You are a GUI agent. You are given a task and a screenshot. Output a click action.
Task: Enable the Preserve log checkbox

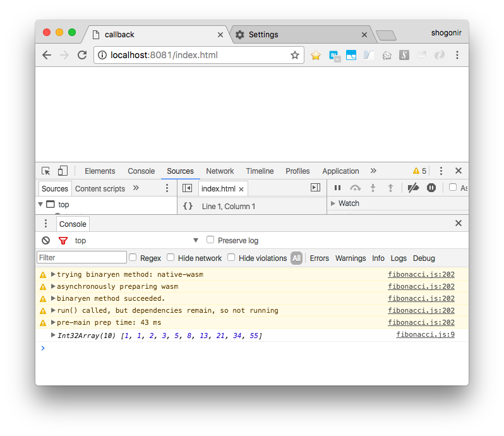coord(210,239)
